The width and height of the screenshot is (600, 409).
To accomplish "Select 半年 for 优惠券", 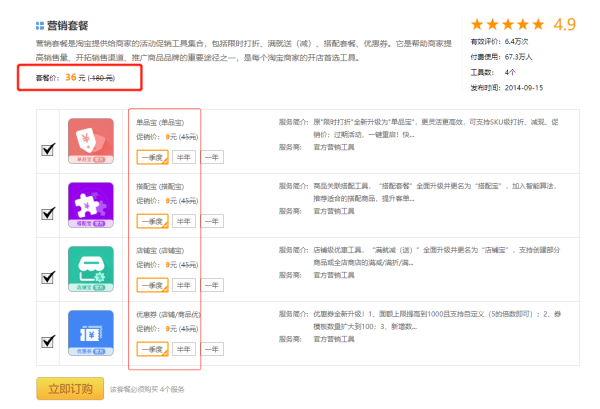I will [184, 349].
